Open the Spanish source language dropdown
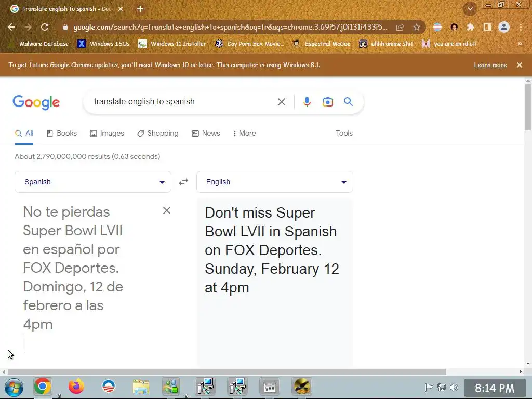This screenshot has height=399, width=532. tap(93, 182)
